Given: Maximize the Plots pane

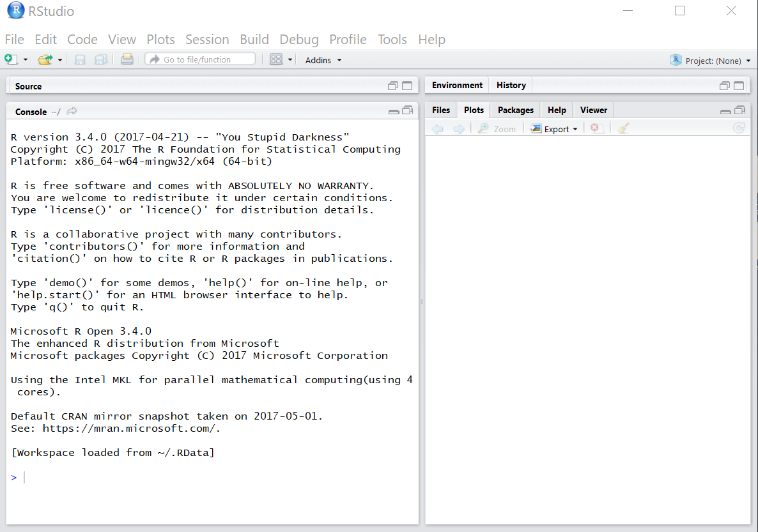Looking at the screenshot, I should (x=739, y=110).
